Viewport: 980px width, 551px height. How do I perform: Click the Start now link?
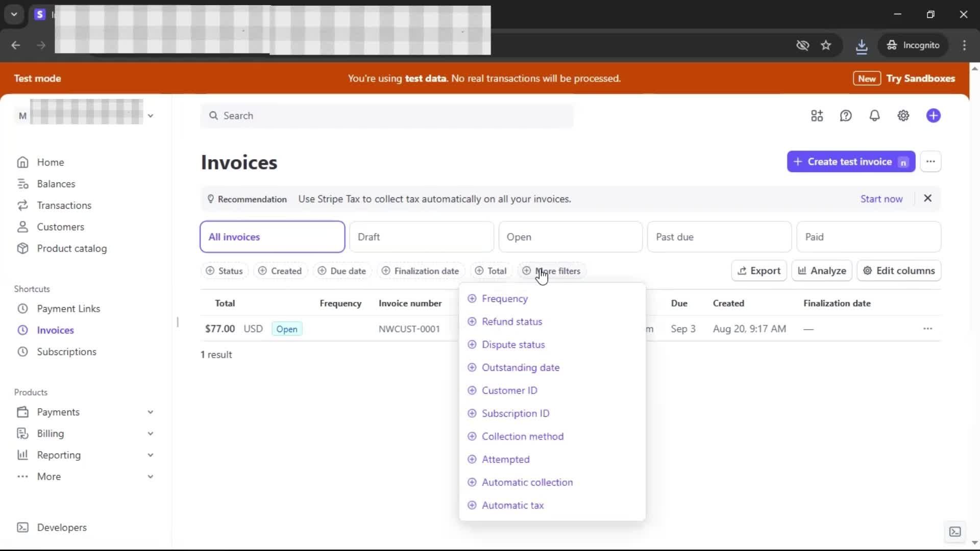[881, 199]
